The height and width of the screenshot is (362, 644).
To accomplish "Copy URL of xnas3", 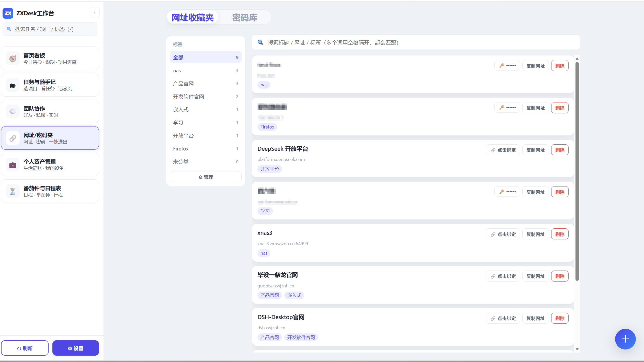I will click(x=535, y=234).
